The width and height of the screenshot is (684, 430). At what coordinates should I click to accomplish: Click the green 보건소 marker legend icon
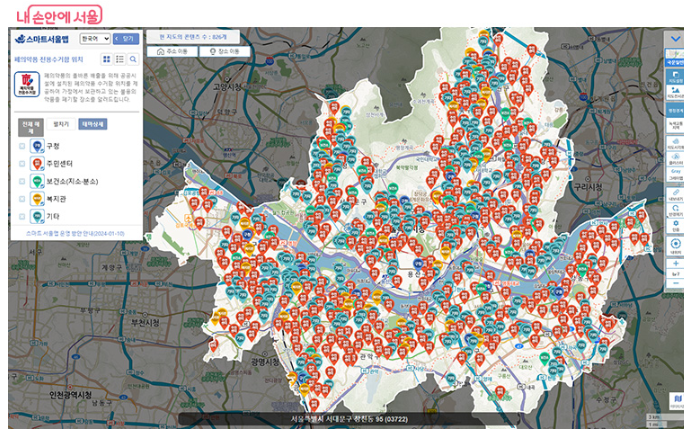pos(37,181)
